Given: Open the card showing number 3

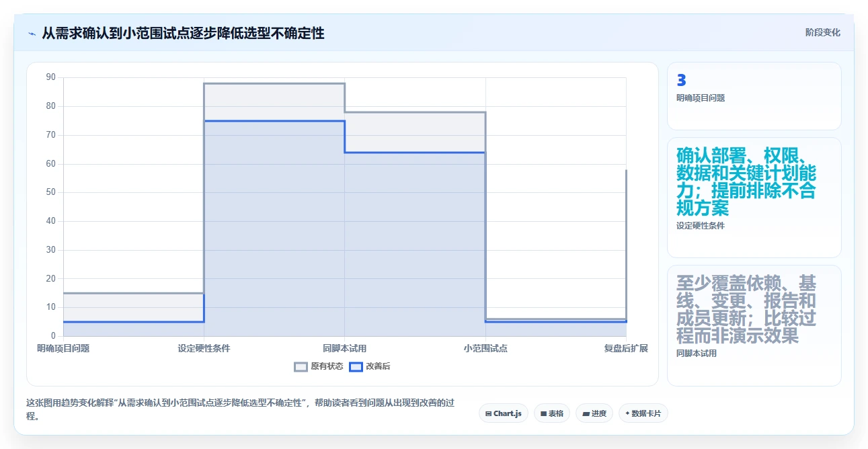Looking at the screenshot, I should click(754, 96).
